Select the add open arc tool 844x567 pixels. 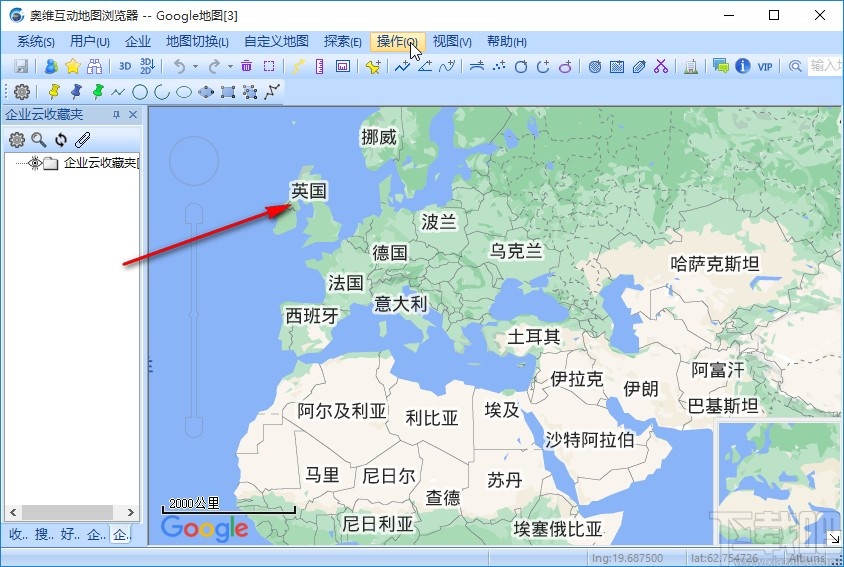543,66
